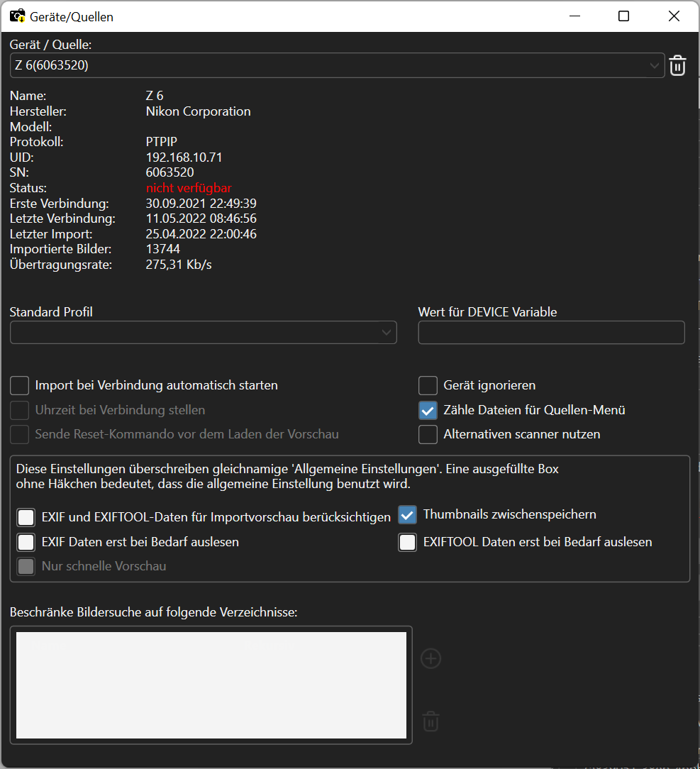This screenshot has width=700, height=769.
Task: Click the camera app icon in title bar
Action: pyautogui.click(x=18, y=16)
